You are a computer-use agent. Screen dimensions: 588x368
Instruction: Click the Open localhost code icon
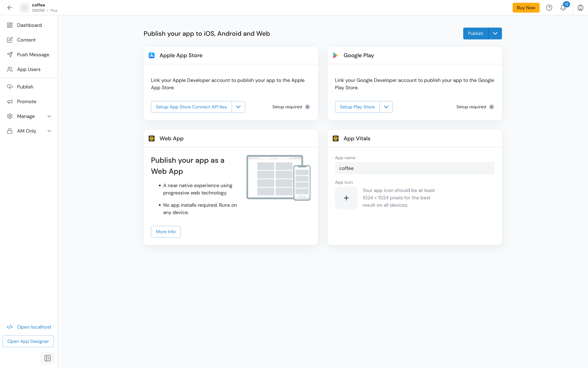coord(10,327)
